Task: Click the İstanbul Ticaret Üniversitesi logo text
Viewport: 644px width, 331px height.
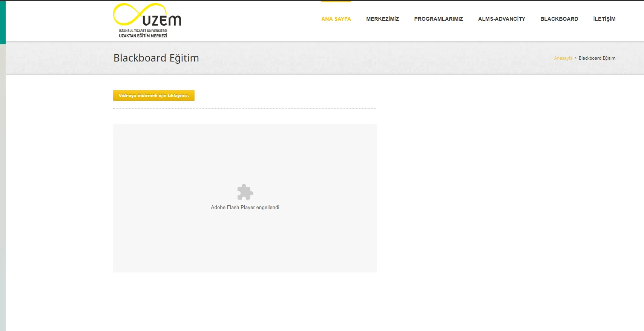Action: tap(143, 31)
